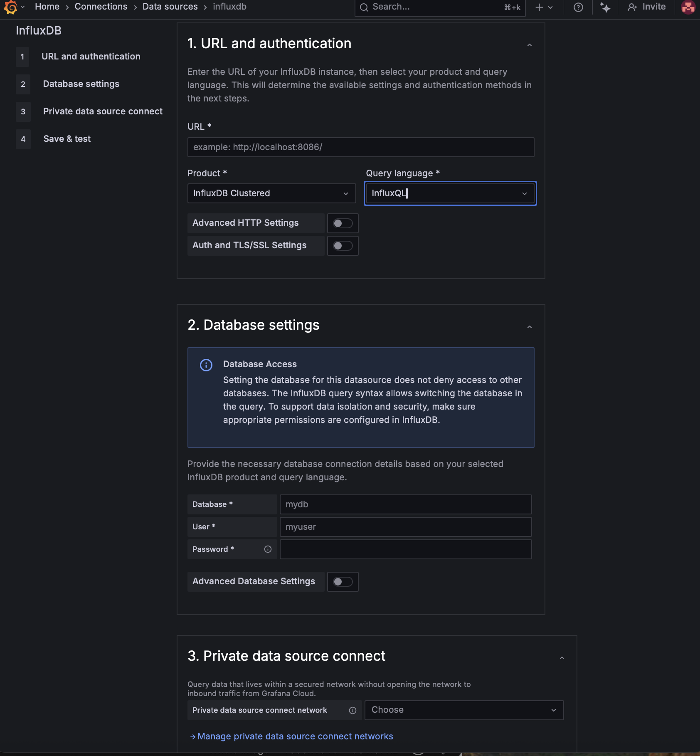Open Connections breadcrumb
The image size is (700, 756).
[x=101, y=7]
